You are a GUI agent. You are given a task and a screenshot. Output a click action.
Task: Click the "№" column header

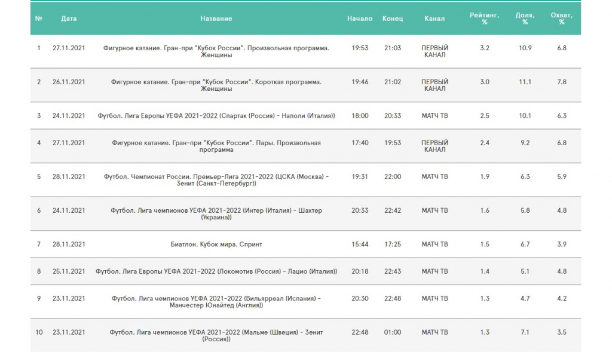(x=39, y=19)
